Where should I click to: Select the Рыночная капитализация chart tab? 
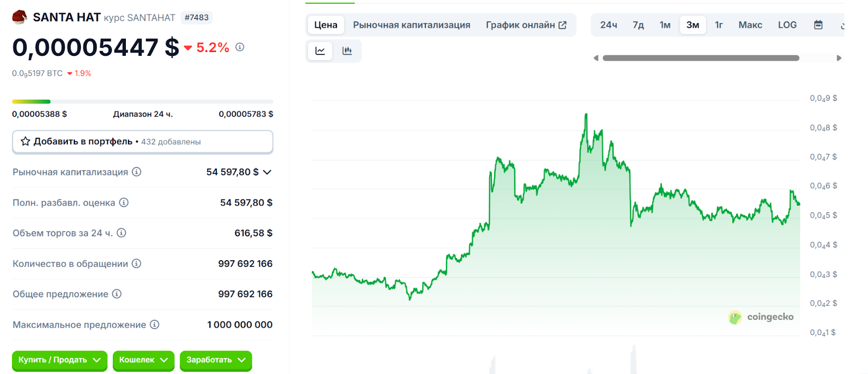click(x=412, y=25)
